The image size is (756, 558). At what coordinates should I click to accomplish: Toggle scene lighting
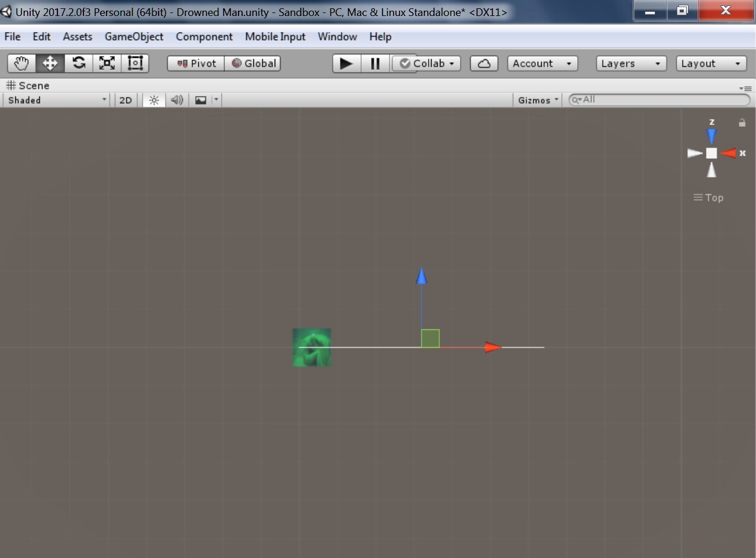click(x=153, y=100)
